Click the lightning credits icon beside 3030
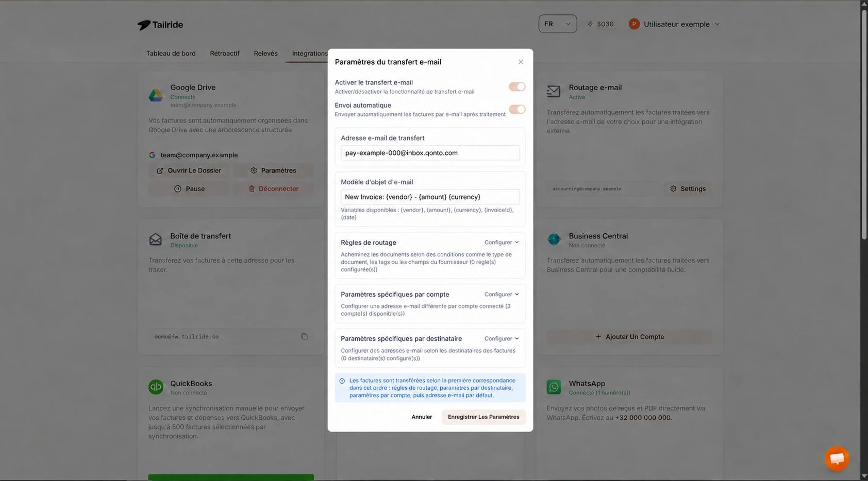Viewport: 868px width, 481px height. point(590,24)
